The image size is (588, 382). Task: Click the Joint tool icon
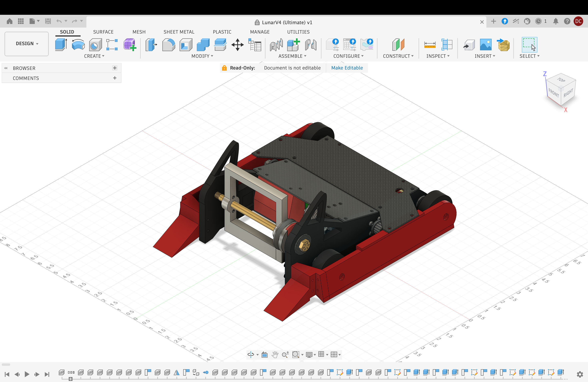coord(276,45)
